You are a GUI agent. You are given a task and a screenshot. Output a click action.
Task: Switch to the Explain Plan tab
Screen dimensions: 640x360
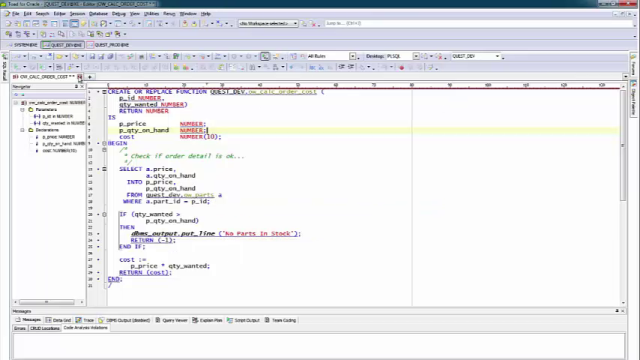[x=207, y=320]
